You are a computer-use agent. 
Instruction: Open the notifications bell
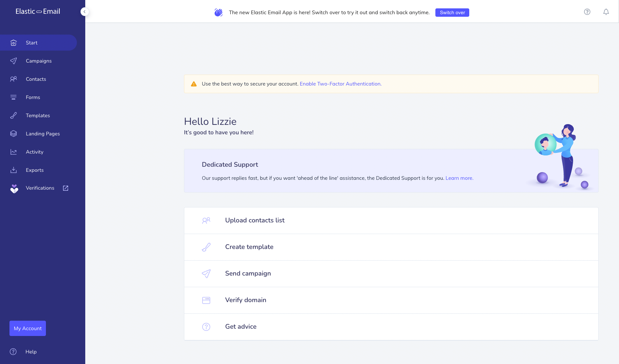click(606, 12)
